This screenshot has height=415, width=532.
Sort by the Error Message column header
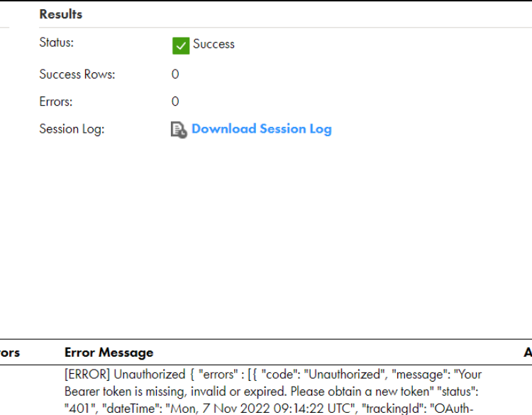point(109,353)
